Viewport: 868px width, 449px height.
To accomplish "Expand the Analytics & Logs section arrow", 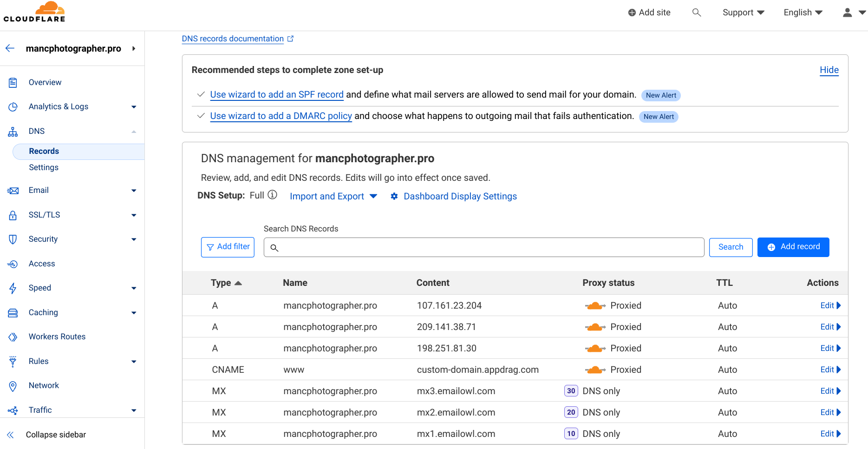I will 134,107.
